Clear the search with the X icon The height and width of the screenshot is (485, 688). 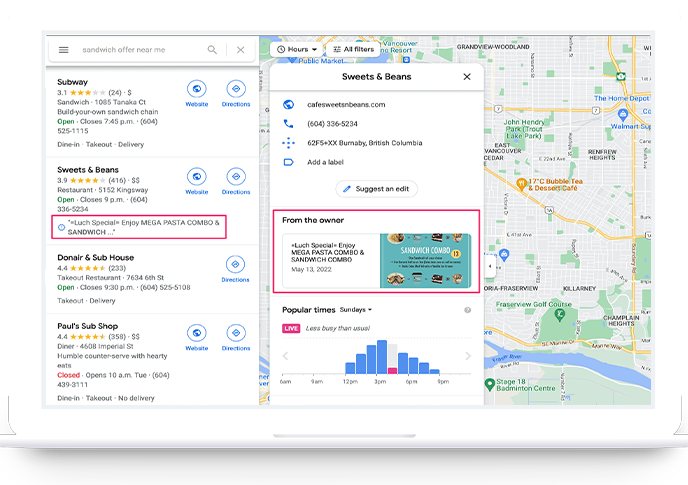pyautogui.click(x=240, y=50)
